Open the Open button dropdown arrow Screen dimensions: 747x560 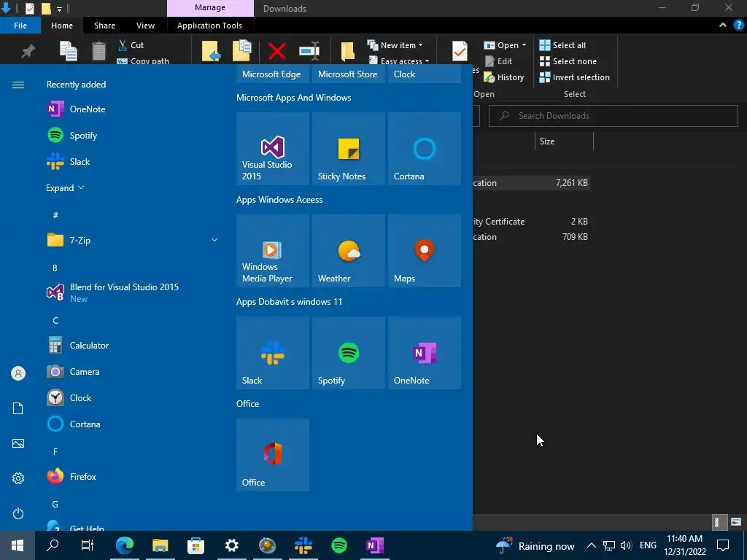pos(524,44)
